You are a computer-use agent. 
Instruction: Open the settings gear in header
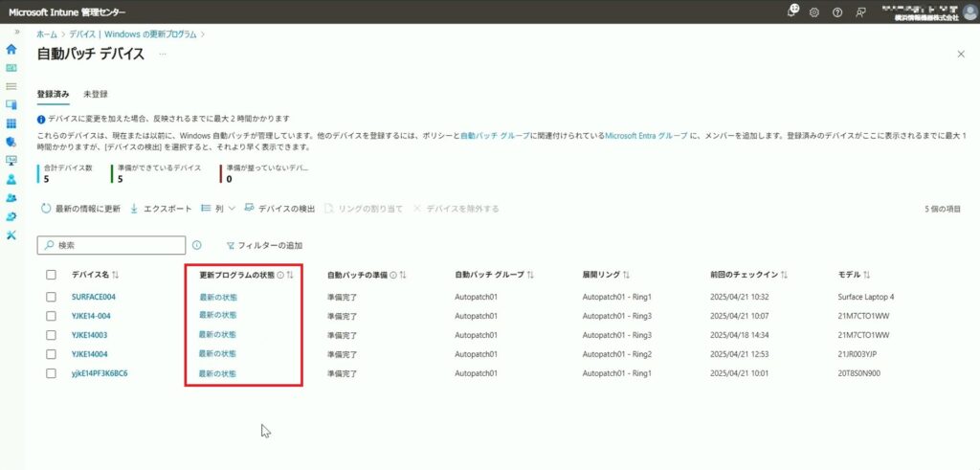tap(813, 11)
